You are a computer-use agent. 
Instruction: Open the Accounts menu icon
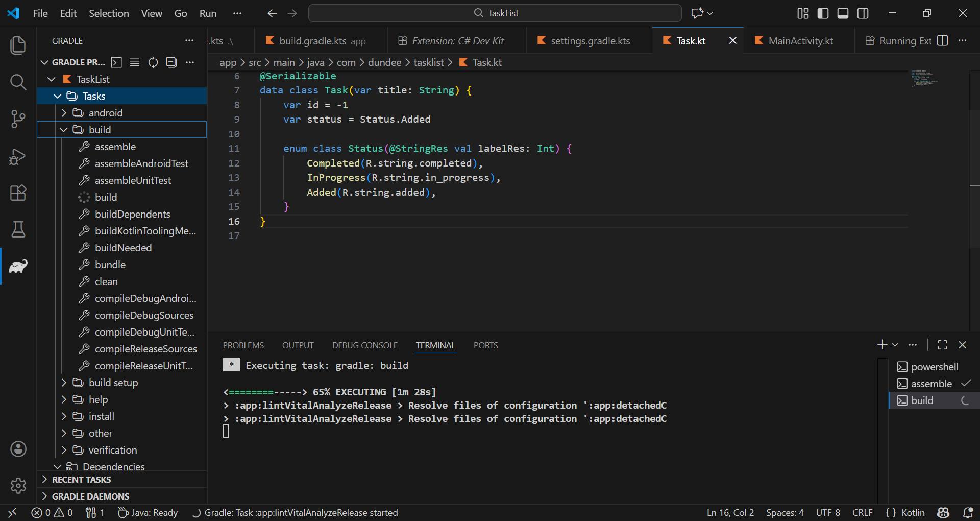tap(18, 449)
